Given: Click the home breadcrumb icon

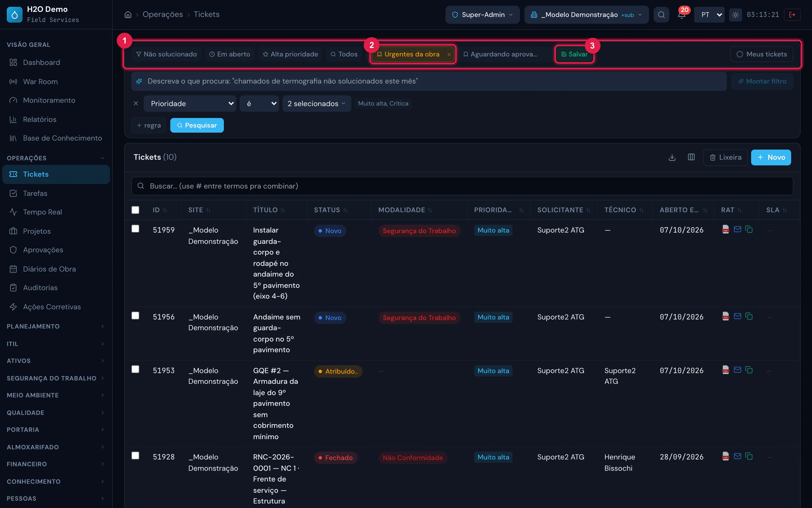Looking at the screenshot, I should coord(128,14).
